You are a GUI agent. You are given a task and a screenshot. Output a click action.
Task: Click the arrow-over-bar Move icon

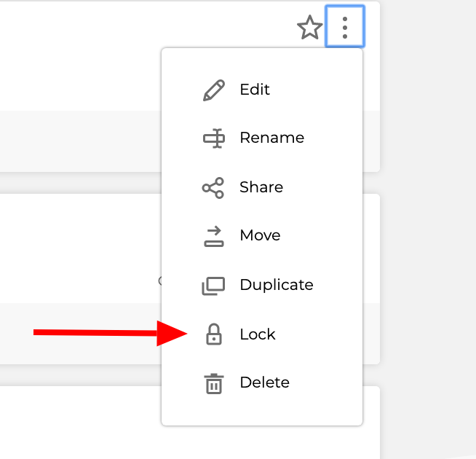214,236
